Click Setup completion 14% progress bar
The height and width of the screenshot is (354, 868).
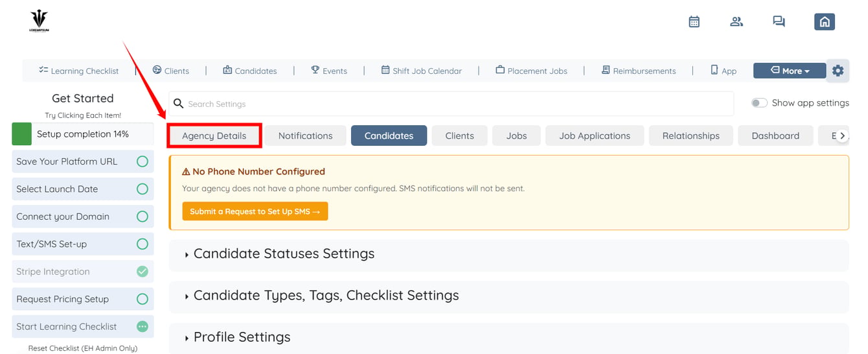click(83, 134)
